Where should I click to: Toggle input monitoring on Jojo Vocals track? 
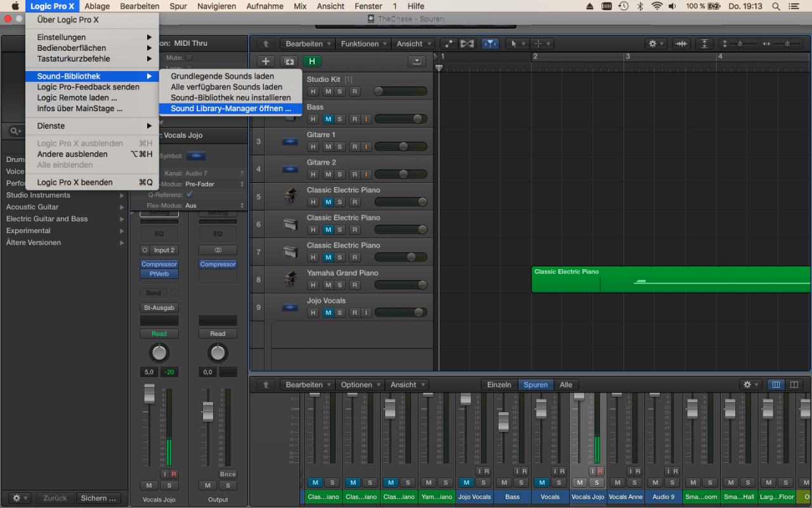(366, 312)
